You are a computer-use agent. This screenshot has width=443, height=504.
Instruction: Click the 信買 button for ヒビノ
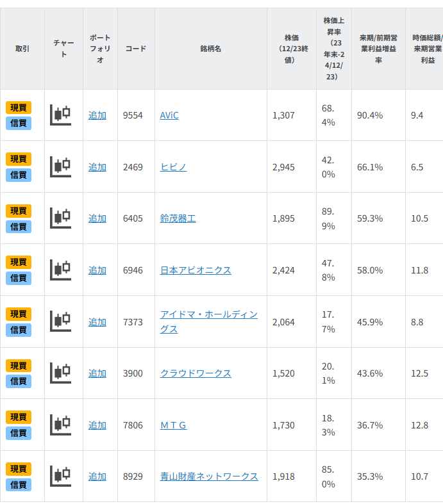[x=19, y=175]
